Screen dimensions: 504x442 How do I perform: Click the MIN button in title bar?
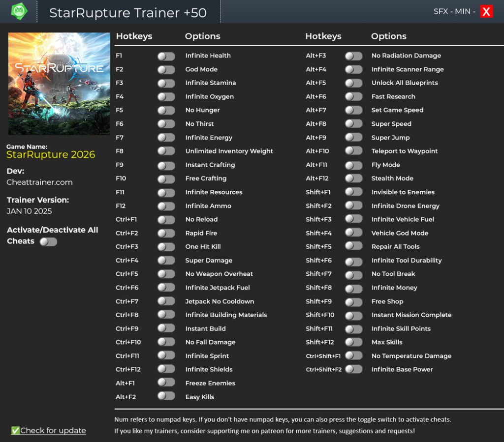coord(463,12)
